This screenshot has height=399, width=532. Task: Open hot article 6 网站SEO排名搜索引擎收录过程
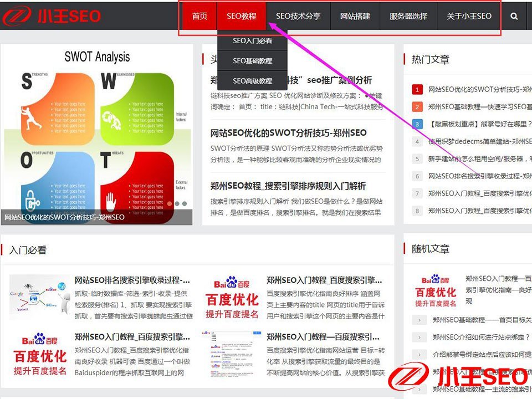[480, 176]
